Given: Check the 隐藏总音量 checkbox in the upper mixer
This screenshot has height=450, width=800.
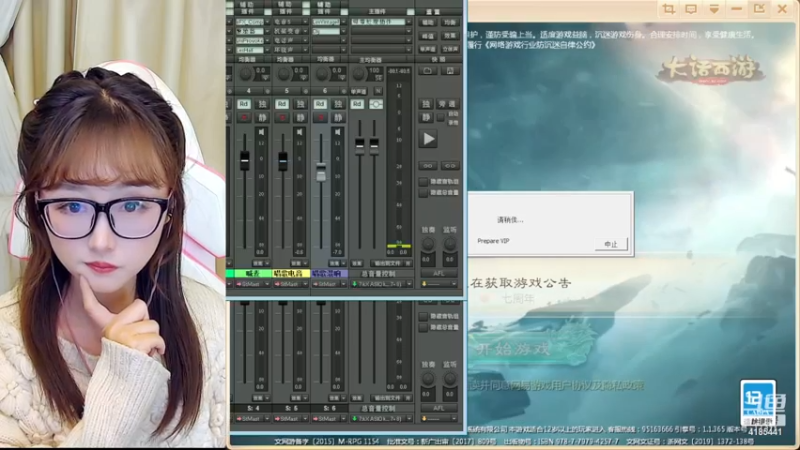Looking at the screenshot, I should pos(423,193).
